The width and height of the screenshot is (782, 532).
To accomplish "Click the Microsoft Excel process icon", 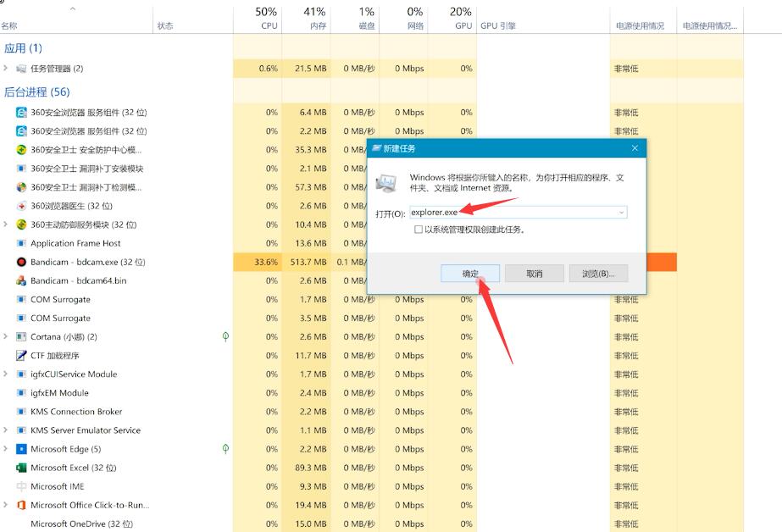I will (x=21, y=468).
